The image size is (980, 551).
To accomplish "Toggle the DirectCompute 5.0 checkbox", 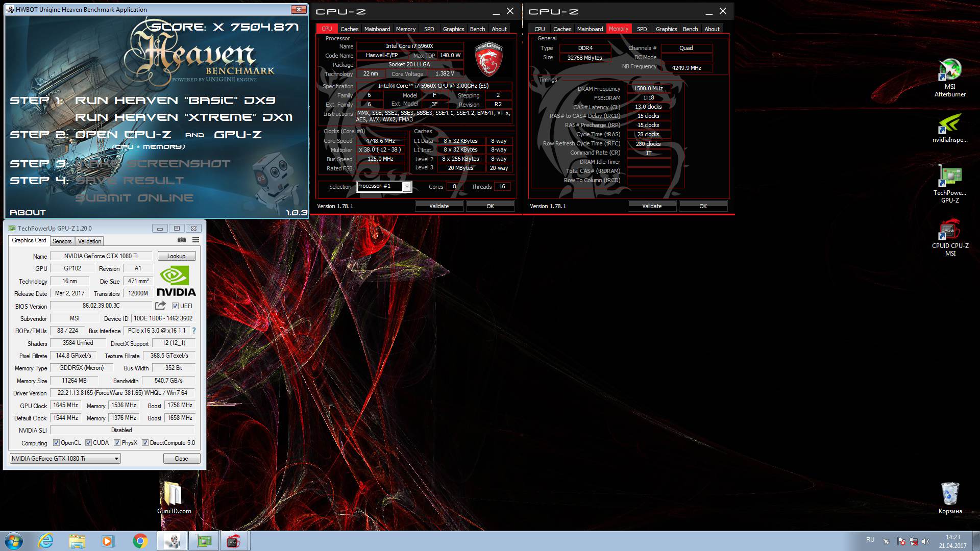I will tap(145, 443).
